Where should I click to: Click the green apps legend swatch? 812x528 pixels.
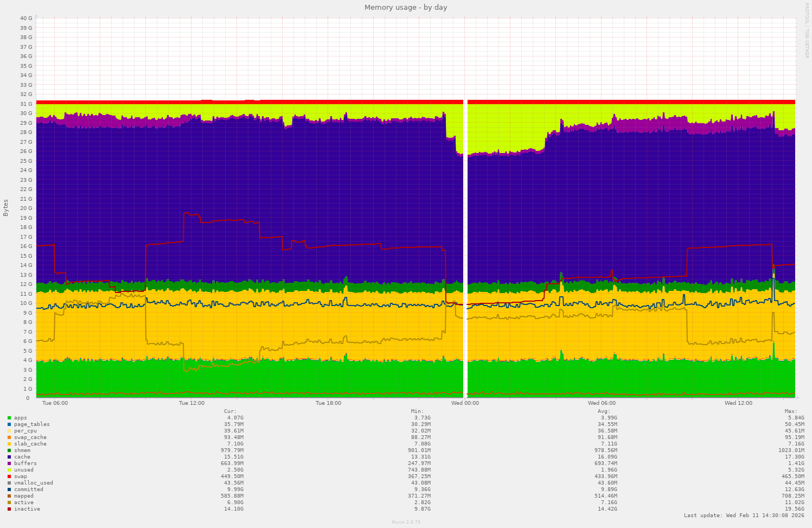click(x=9, y=418)
